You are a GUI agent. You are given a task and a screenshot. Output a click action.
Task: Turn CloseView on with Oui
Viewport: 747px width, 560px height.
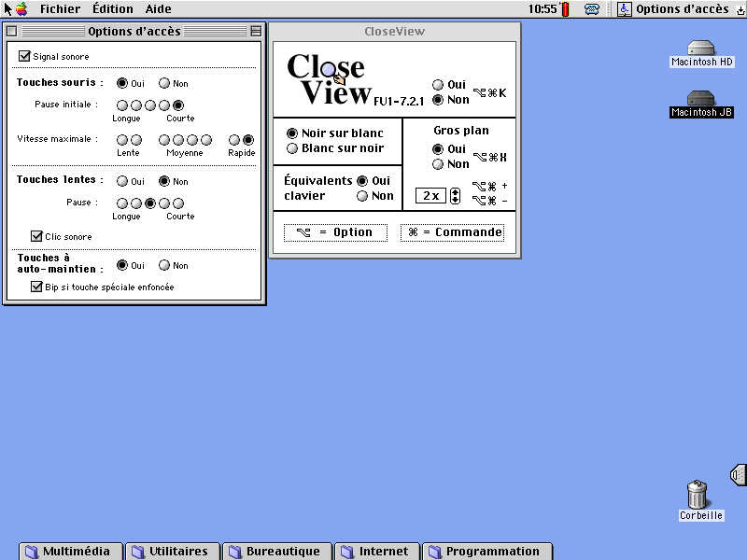point(438,85)
